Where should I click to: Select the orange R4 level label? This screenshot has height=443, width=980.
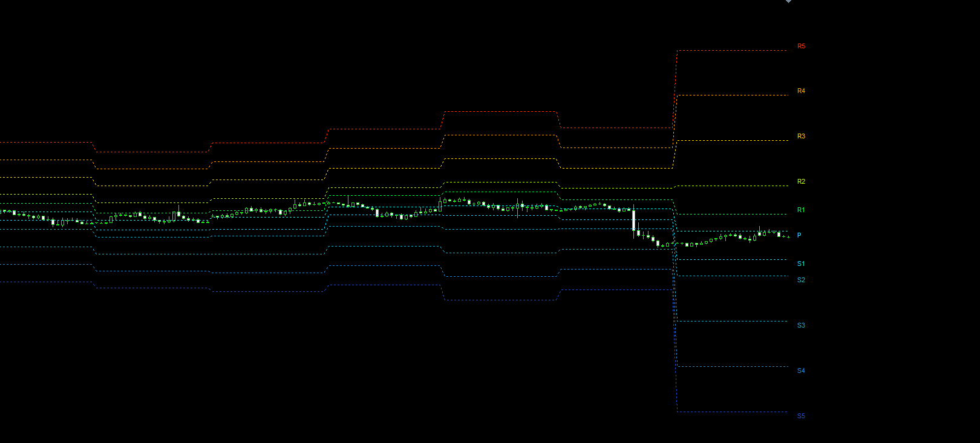[801, 91]
